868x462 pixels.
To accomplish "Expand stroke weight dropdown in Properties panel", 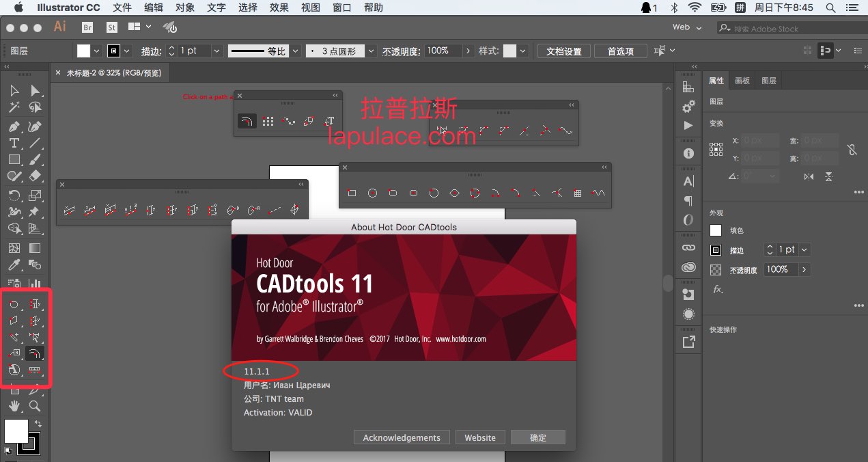I will click(x=804, y=250).
